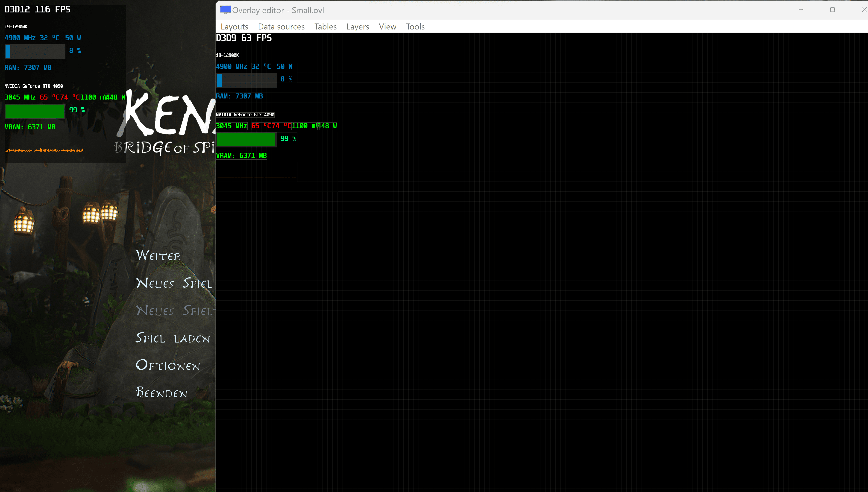This screenshot has height=492, width=868.
Task: Select the D3D9 63 FPS layer in editor
Action: pyautogui.click(x=244, y=38)
